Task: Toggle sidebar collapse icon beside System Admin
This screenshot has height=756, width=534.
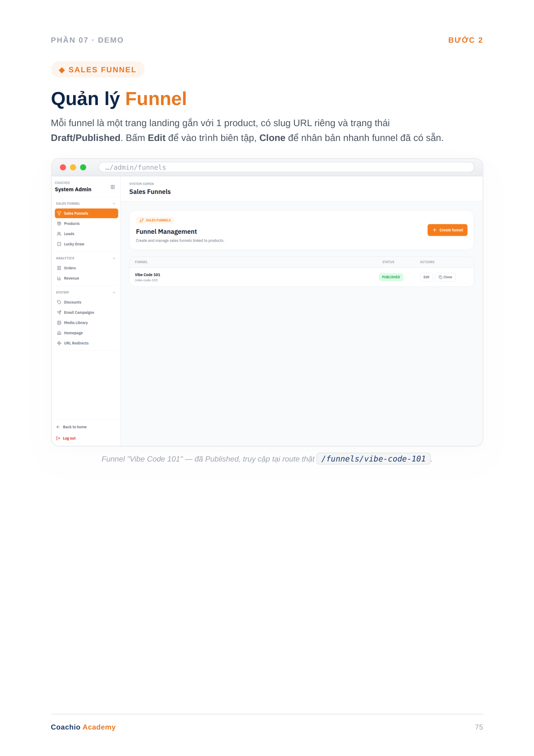Action: pos(113,187)
